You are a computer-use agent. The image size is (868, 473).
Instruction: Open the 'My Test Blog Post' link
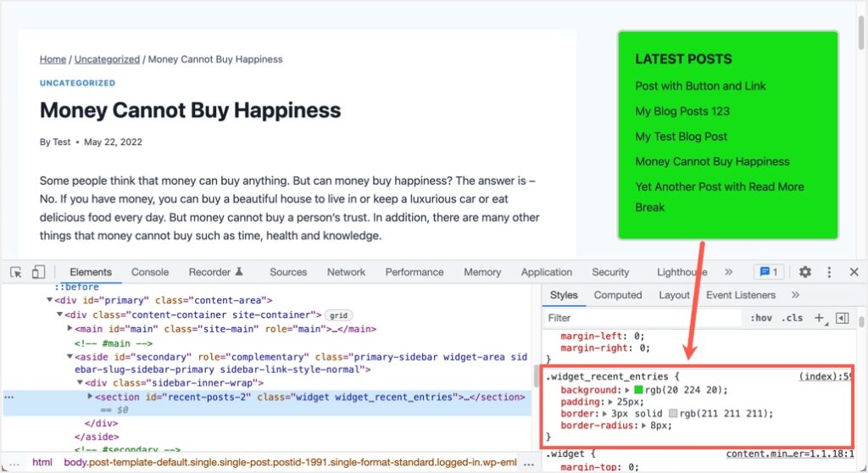(x=681, y=136)
